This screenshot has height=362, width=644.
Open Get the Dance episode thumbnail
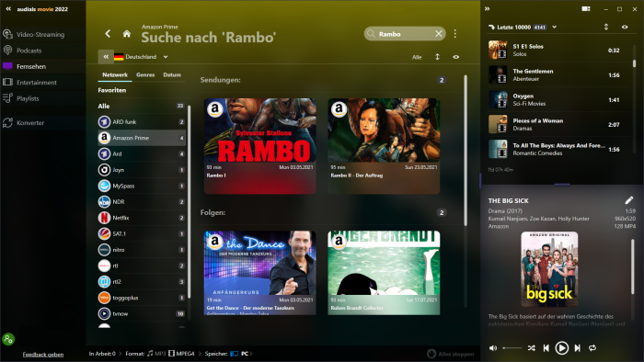click(260, 263)
